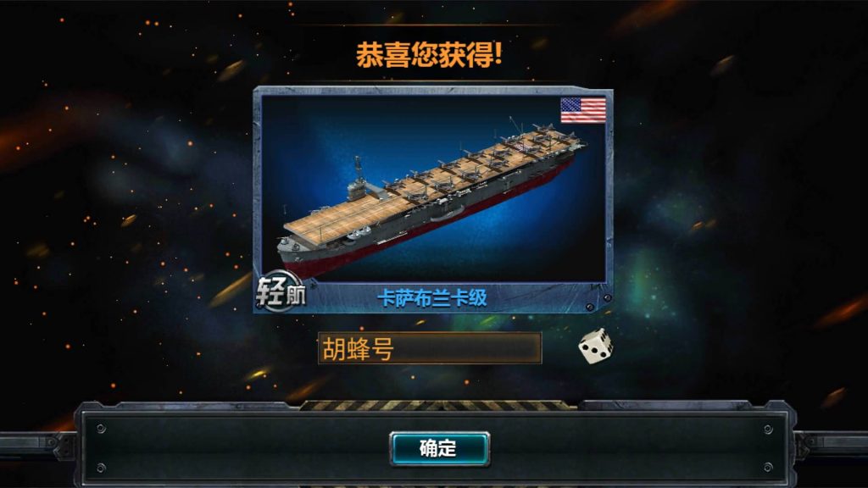Click the American flag icon on the card
868x488 pixels.
coord(583,110)
